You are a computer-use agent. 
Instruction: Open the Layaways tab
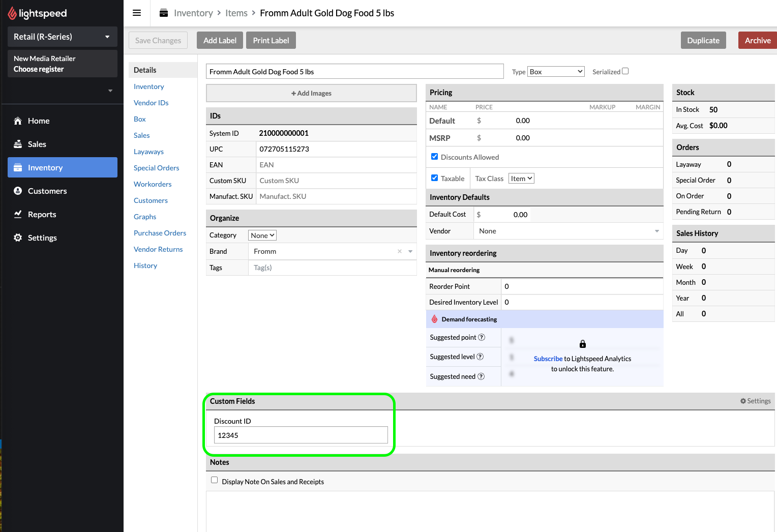148,152
